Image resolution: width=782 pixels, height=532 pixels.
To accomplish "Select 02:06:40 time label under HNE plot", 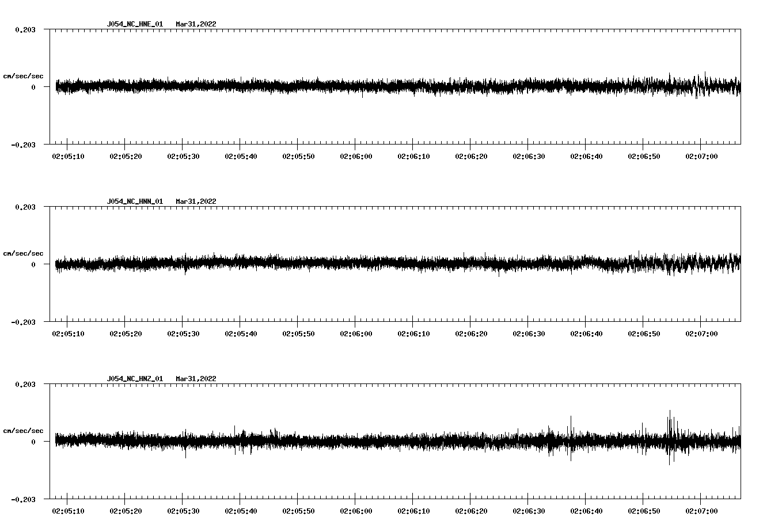I will [586, 157].
